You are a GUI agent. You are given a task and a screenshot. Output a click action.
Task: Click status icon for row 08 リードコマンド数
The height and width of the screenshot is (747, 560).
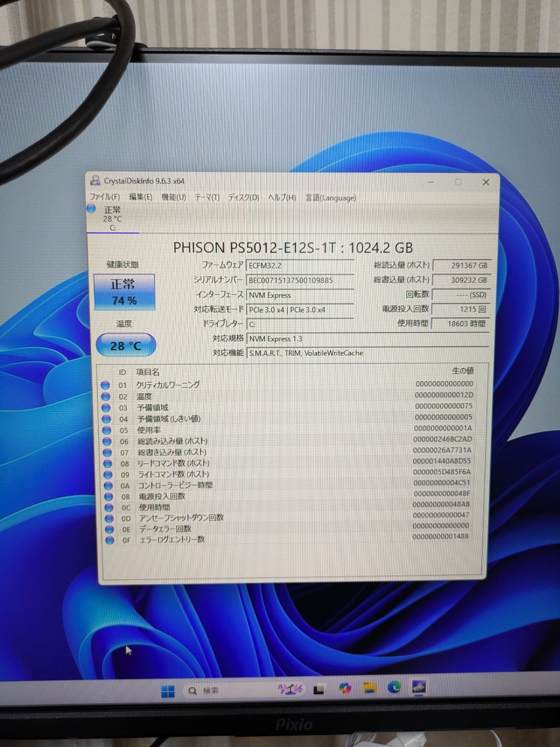(108, 464)
